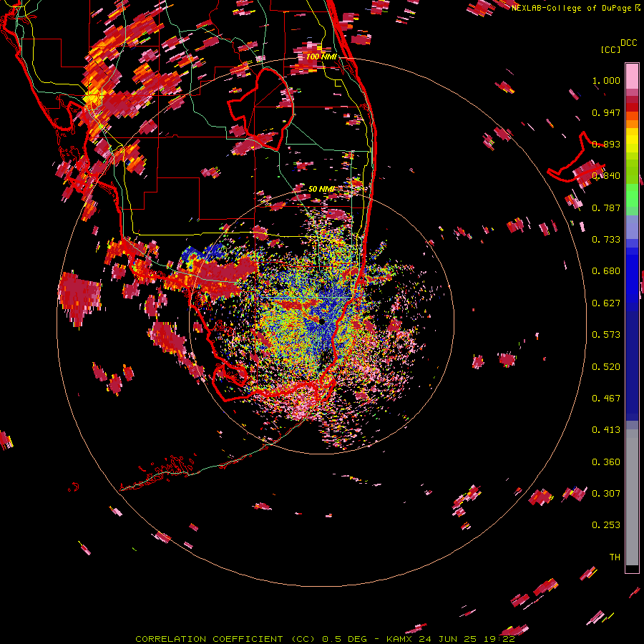The width and height of the screenshot is (644, 644).
Task: Click the black radar site dot at the ring center
Action: [x=322, y=321]
